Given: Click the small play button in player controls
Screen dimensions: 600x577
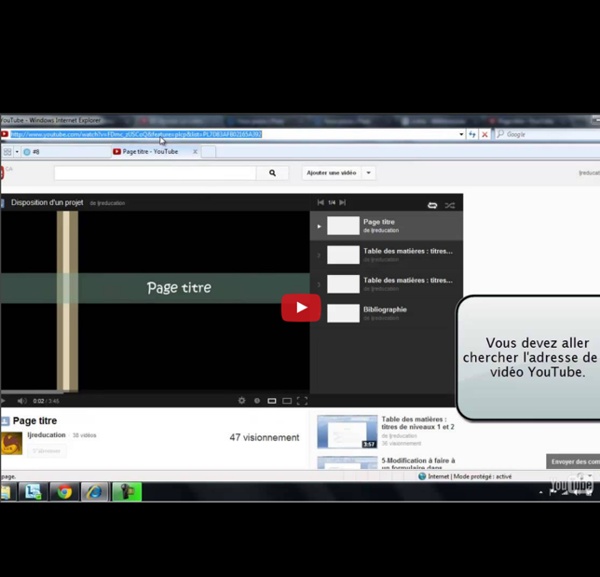Looking at the screenshot, I should tap(3, 401).
